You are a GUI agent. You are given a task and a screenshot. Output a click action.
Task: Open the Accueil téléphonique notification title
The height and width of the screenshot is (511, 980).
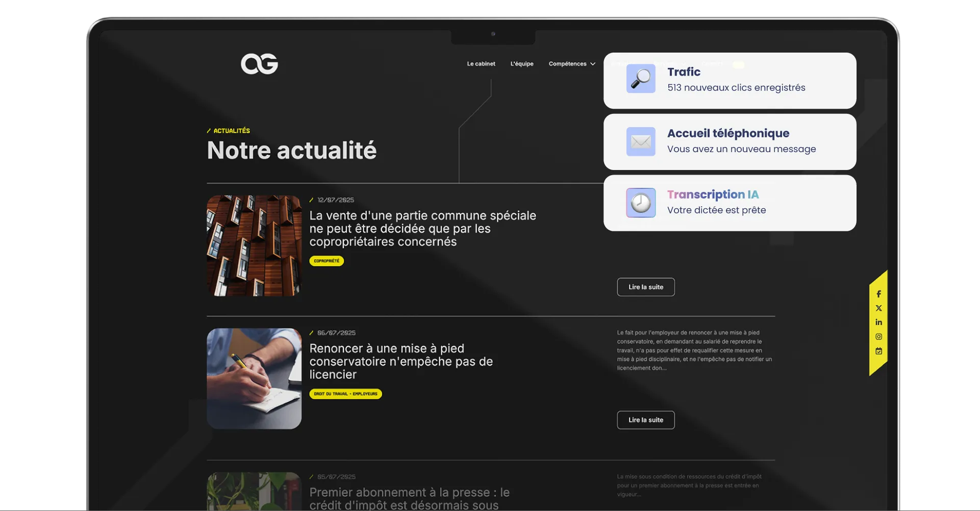pyautogui.click(x=728, y=133)
